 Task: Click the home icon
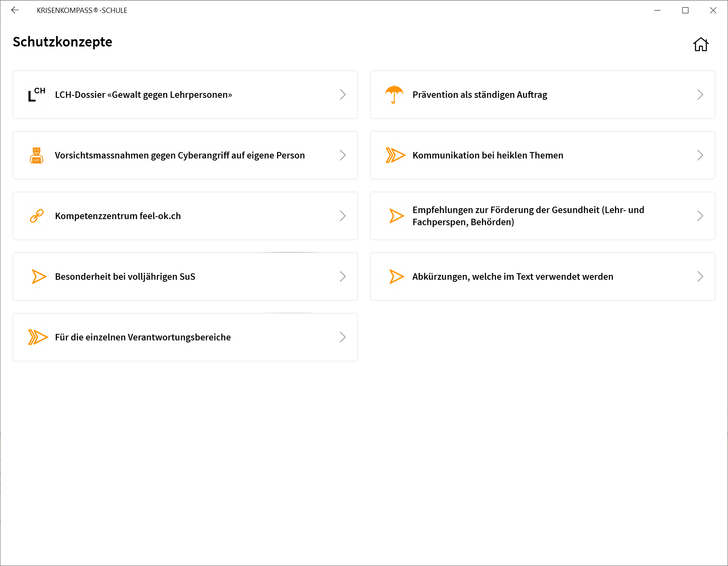click(701, 44)
